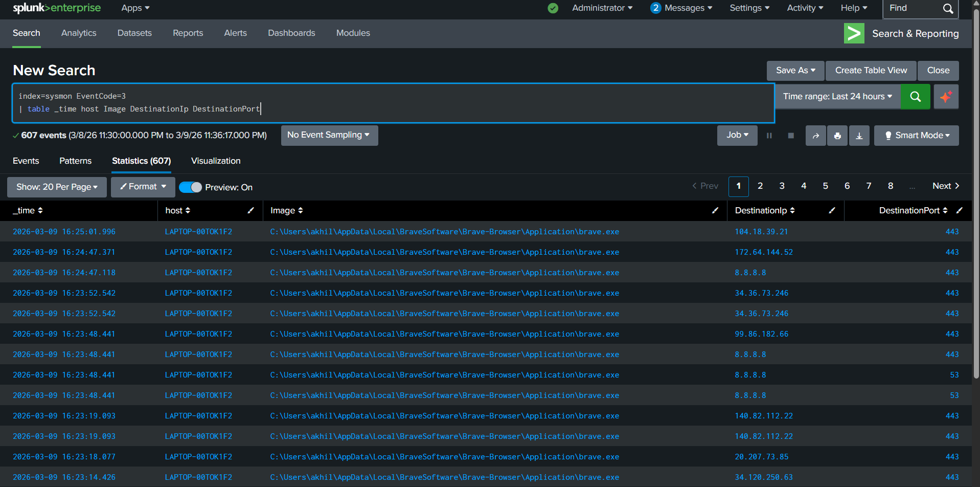Print the search results

click(x=837, y=135)
